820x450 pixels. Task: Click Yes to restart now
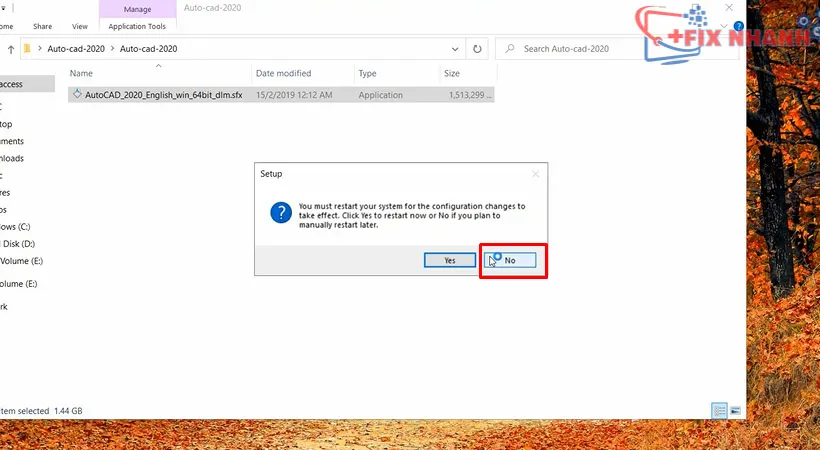click(449, 260)
